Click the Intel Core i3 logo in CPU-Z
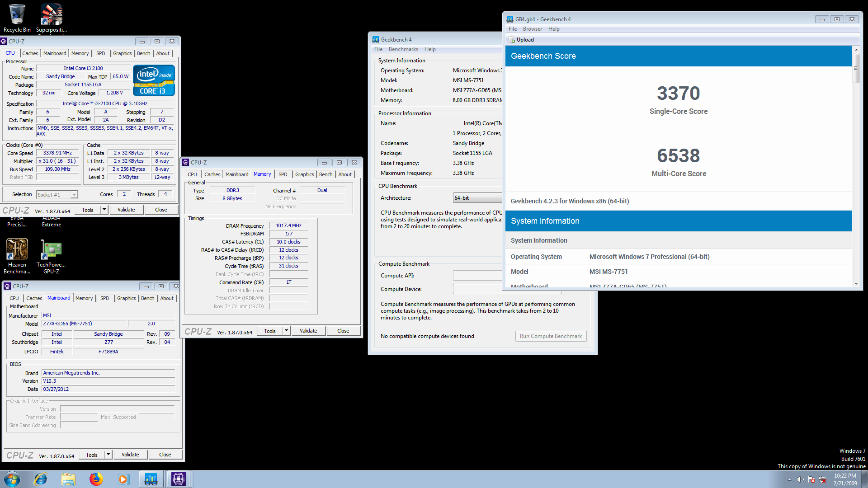The height and width of the screenshot is (488, 868). point(154,80)
